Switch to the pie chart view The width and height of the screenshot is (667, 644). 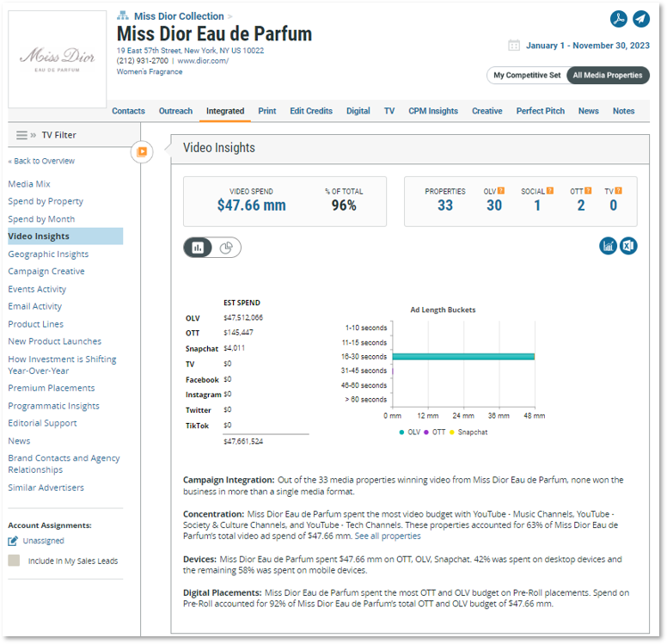tap(226, 248)
